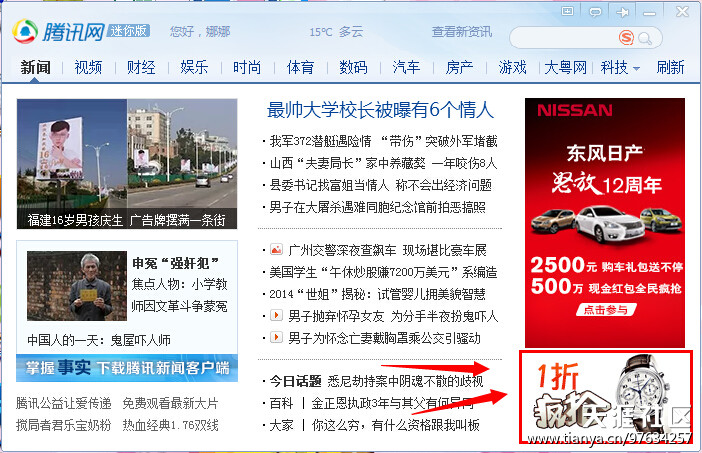Close the Tencent mini news window
This screenshot has width=702, height=453.
click(682, 11)
